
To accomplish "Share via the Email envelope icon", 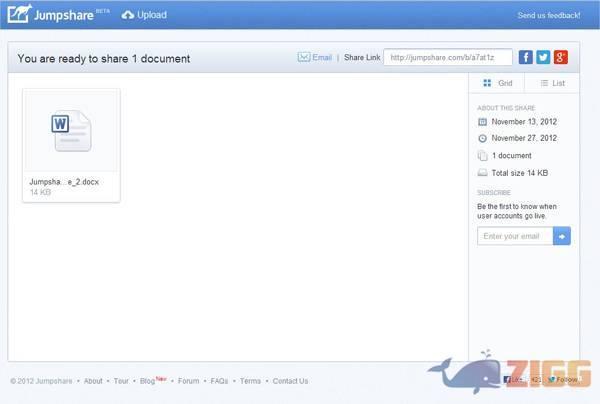I will [304, 58].
